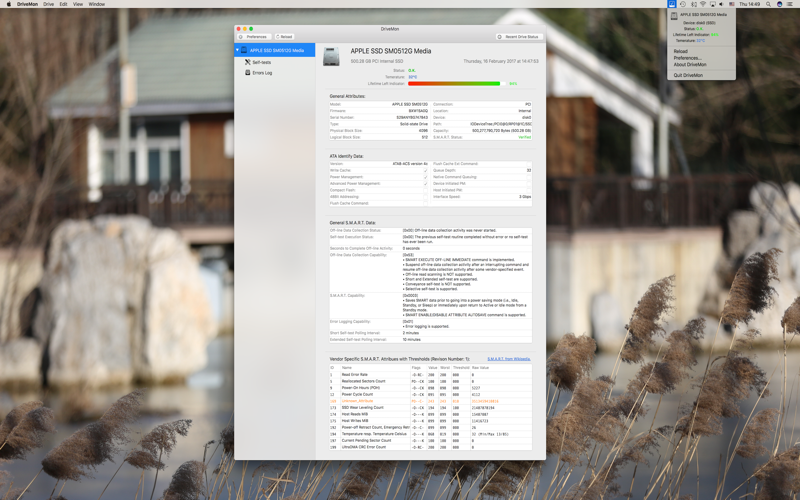Select the Power Cycle Count row

430,394
